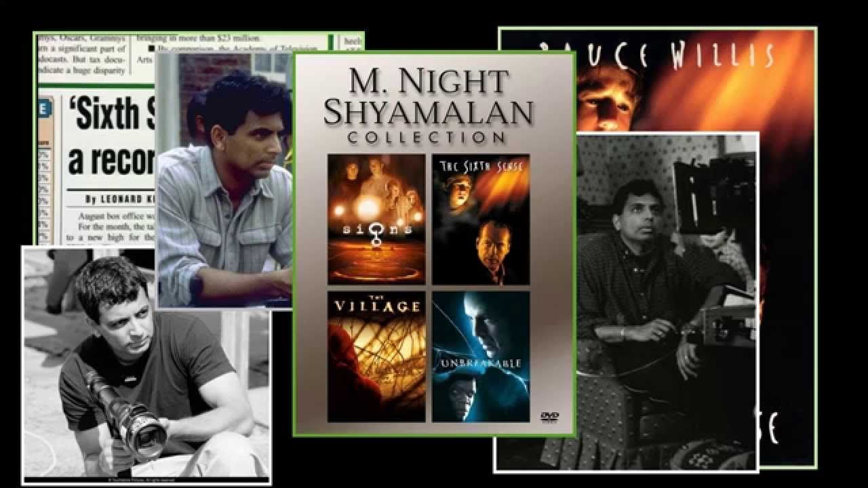Click the color photo of the man in the gray shirt
This screenshot has width=868, height=488.
click(224, 181)
